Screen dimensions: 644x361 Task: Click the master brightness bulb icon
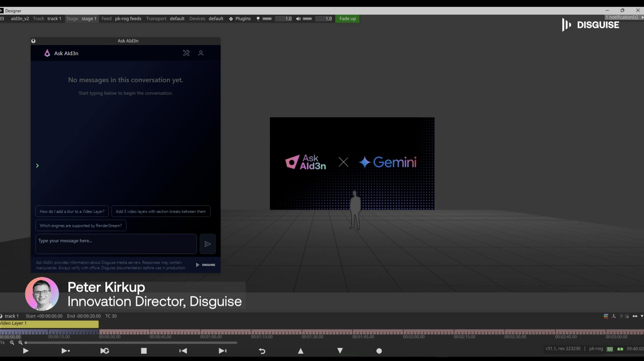pos(258,18)
